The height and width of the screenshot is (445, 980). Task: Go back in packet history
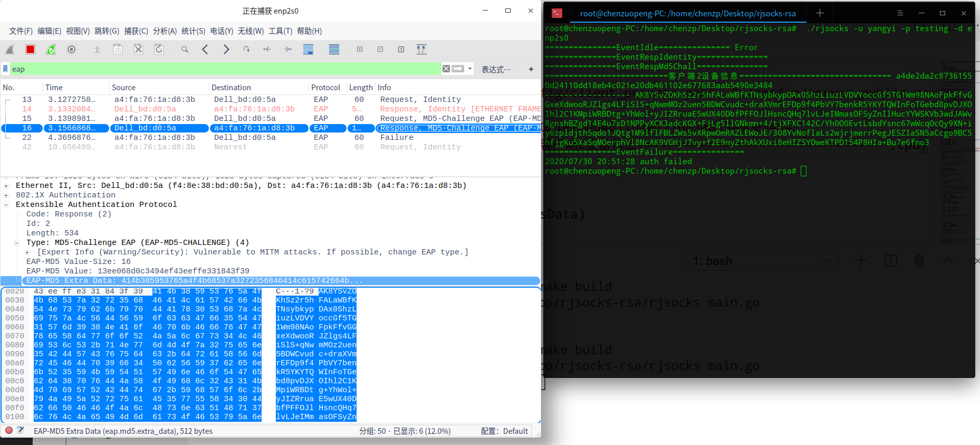click(x=205, y=50)
